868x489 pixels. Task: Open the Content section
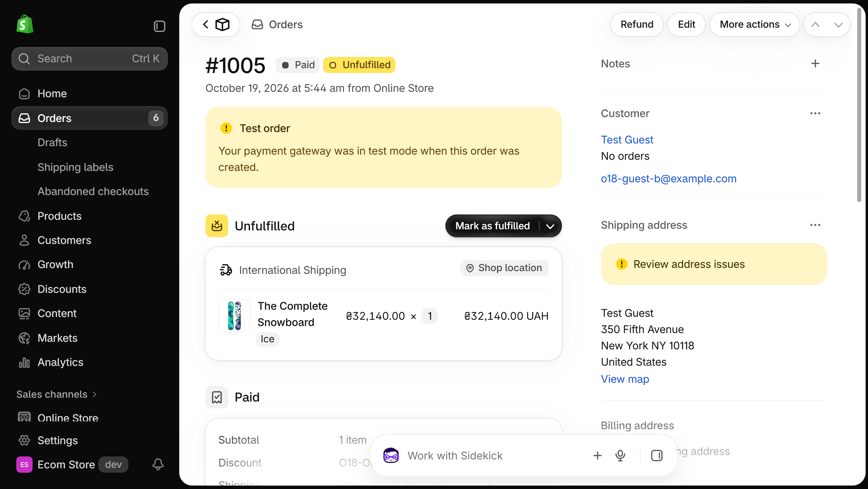click(x=89, y=314)
